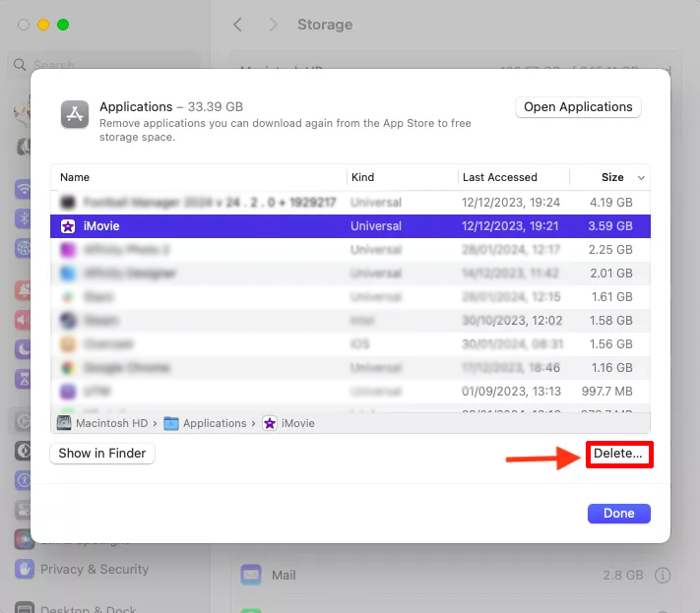Select Privacy & Security in sidebar
The width and height of the screenshot is (700, 613).
(95, 569)
